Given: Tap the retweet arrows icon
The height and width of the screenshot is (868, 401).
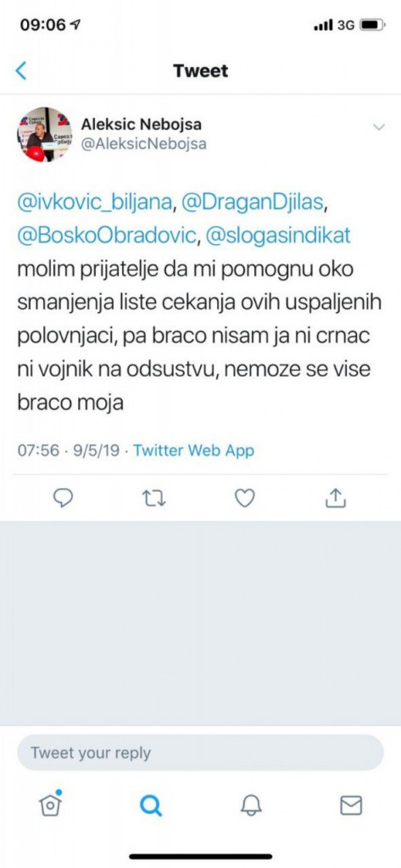Looking at the screenshot, I should [x=154, y=498].
